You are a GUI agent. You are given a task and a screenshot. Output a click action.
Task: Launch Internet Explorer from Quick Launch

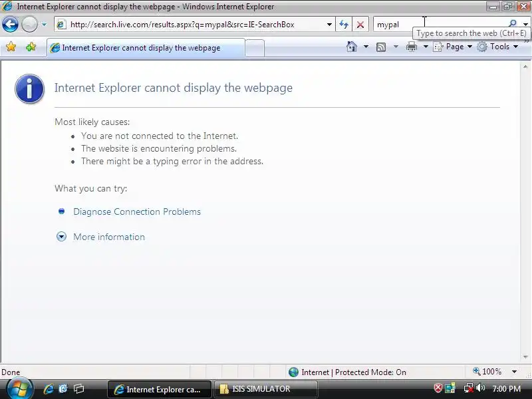[49, 389]
